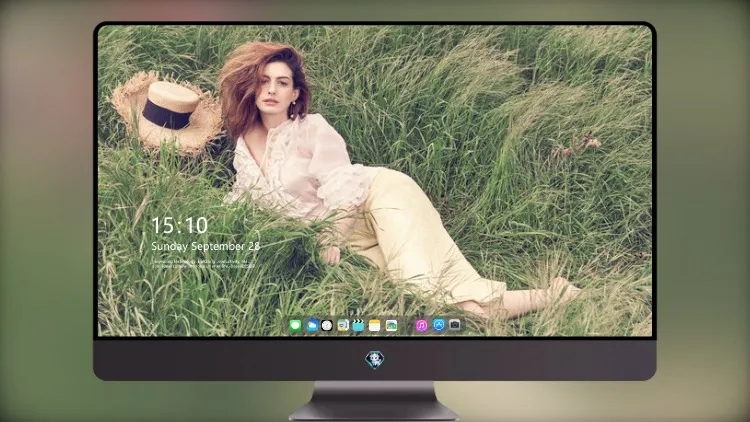Open the Camera app in dock

(455, 325)
